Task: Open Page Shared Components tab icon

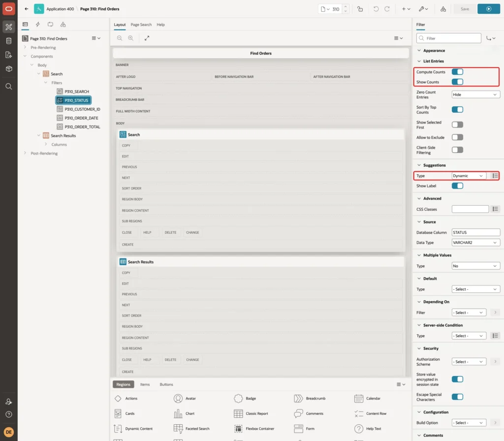Action: coord(63,25)
